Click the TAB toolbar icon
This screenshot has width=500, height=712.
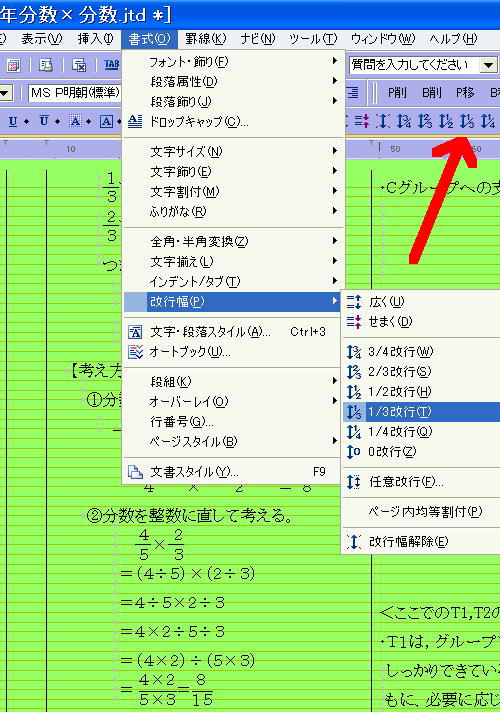pyautogui.click(x=111, y=65)
